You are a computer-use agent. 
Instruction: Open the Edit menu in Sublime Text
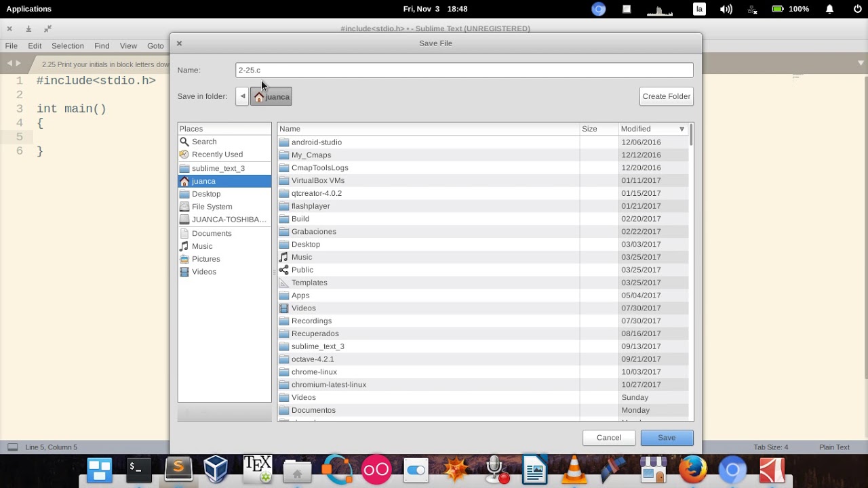(35, 46)
